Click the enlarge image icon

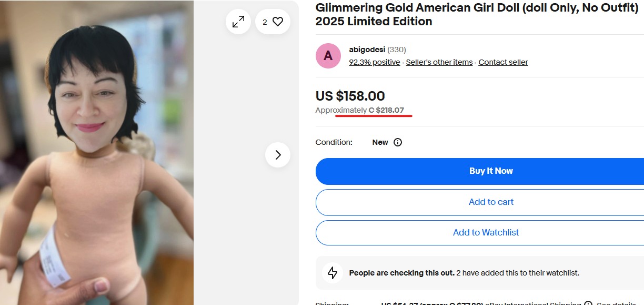click(x=238, y=22)
